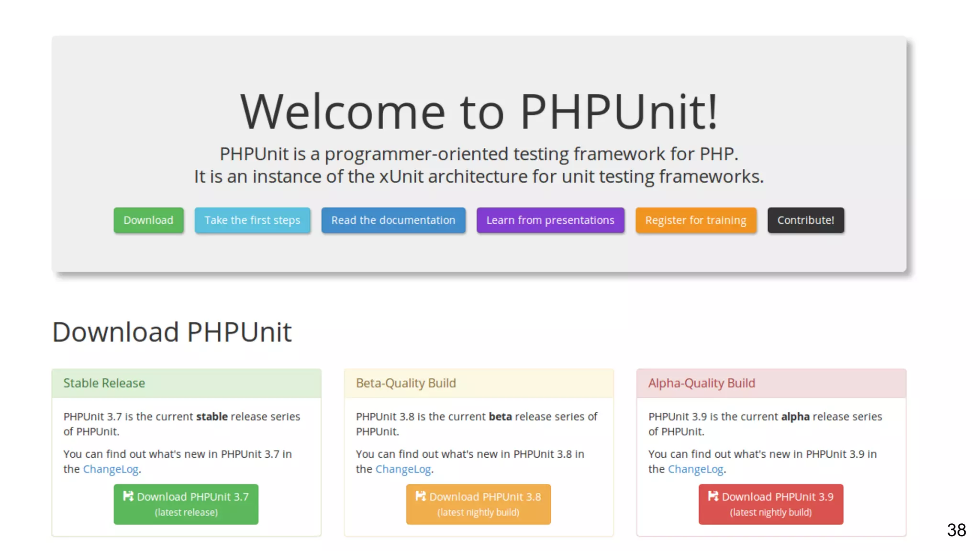Click Register for training button
980x551 pixels.
click(695, 220)
